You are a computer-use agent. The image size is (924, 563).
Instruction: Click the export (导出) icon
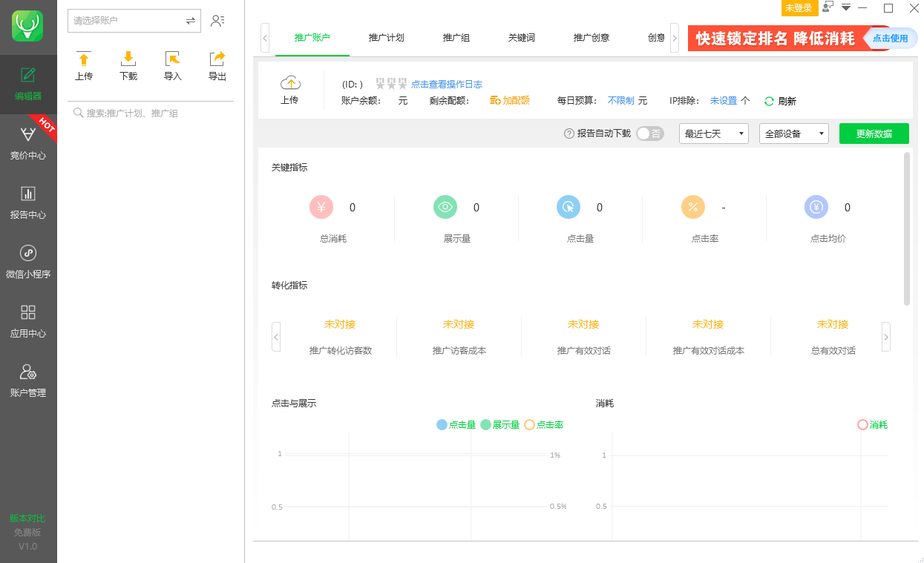(x=217, y=59)
